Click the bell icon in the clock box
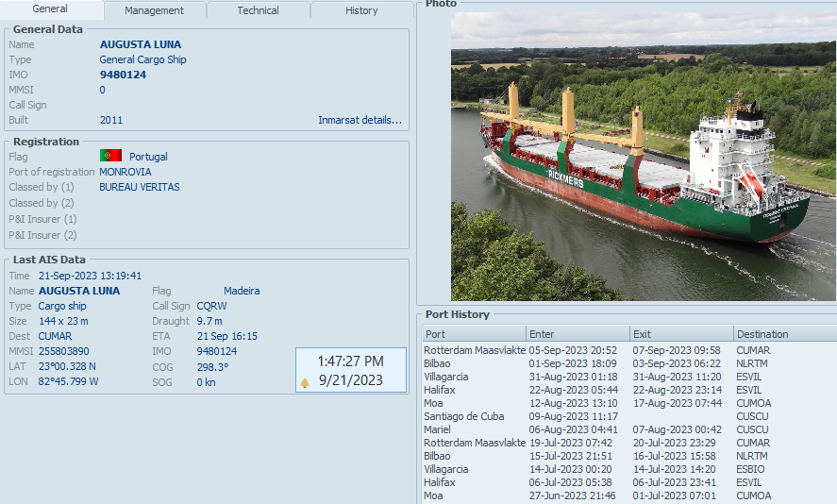 (305, 382)
